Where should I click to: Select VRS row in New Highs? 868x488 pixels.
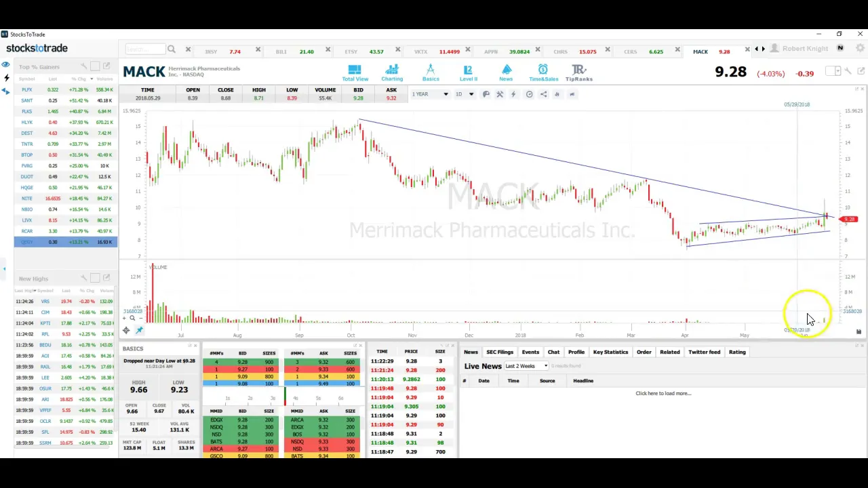66,302
